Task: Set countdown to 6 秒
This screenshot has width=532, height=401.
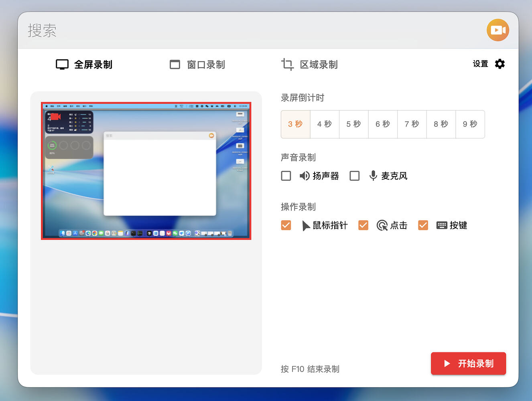Action: tap(383, 124)
